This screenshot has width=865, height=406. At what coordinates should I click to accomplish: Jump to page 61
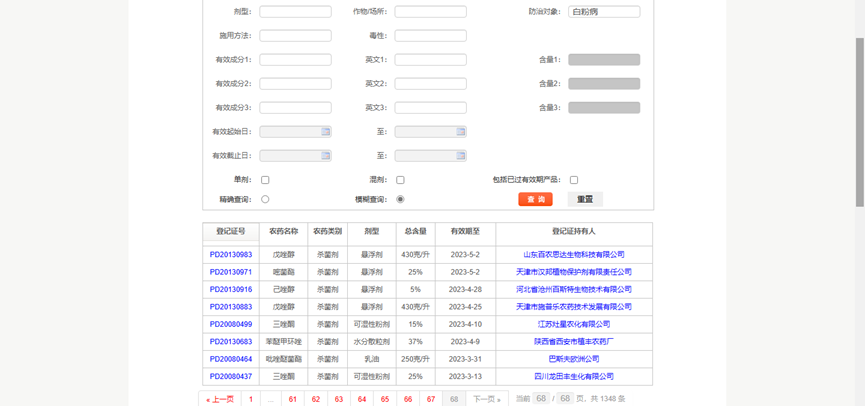point(292,399)
